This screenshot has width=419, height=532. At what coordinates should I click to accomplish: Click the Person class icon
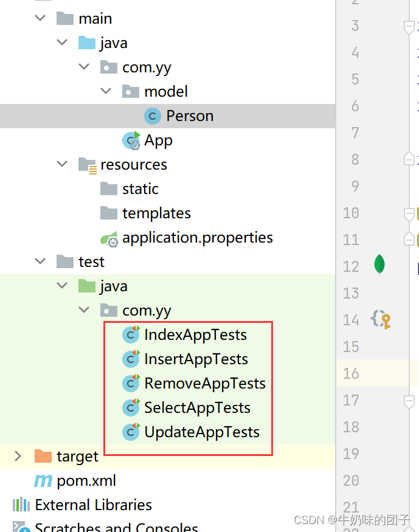tap(152, 116)
